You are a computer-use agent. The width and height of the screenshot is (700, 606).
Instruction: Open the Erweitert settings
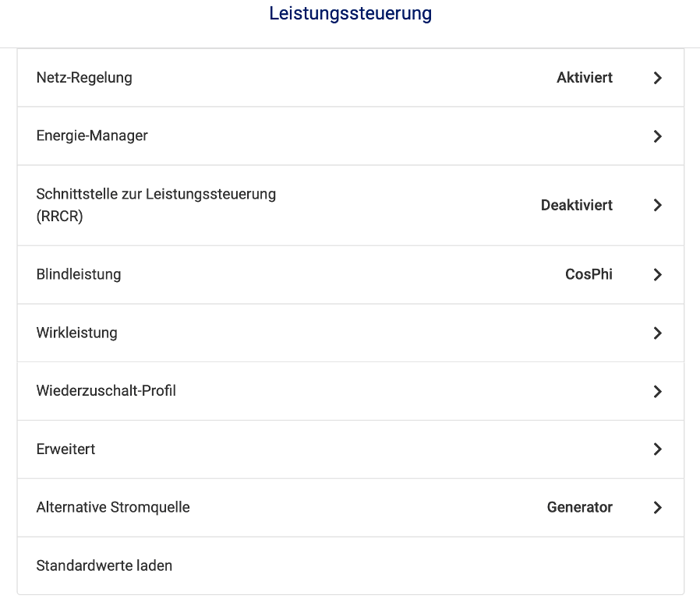[351, 449]
